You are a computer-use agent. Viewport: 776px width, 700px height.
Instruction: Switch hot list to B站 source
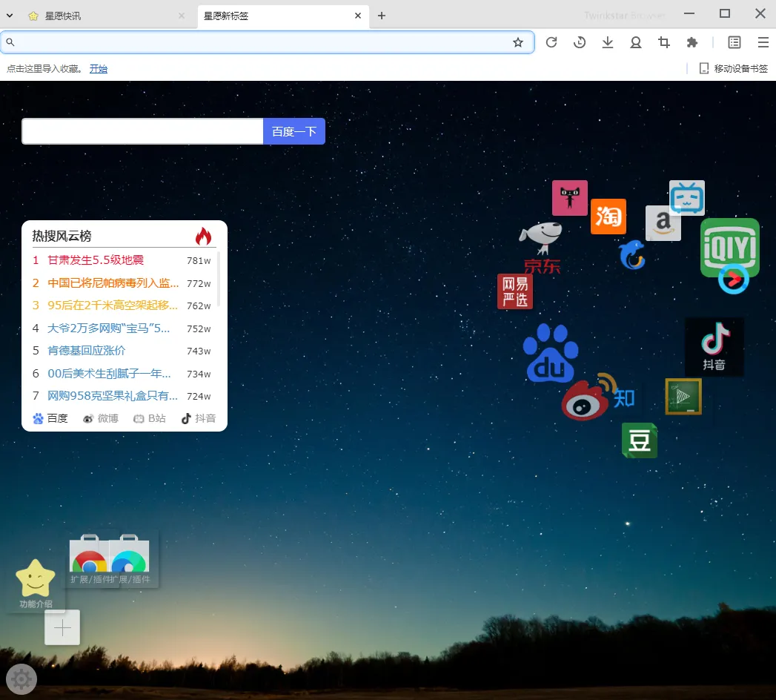(x=150, y=418)
